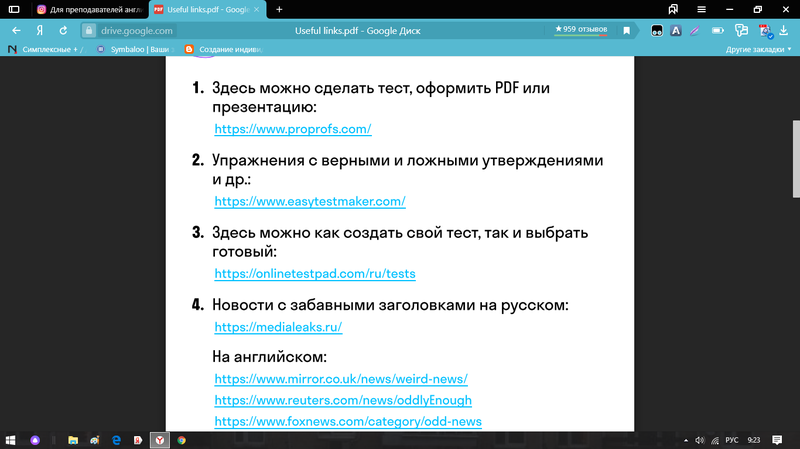800x449 pixels.
Task: Follow the easytestmaker.com link
Action: coord(310,201)
